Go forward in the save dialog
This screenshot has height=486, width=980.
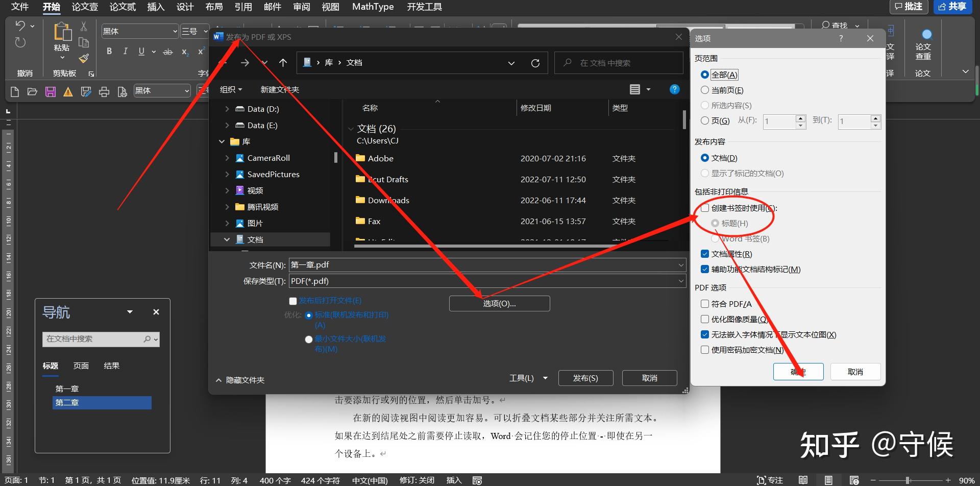[x=245, y=63]
